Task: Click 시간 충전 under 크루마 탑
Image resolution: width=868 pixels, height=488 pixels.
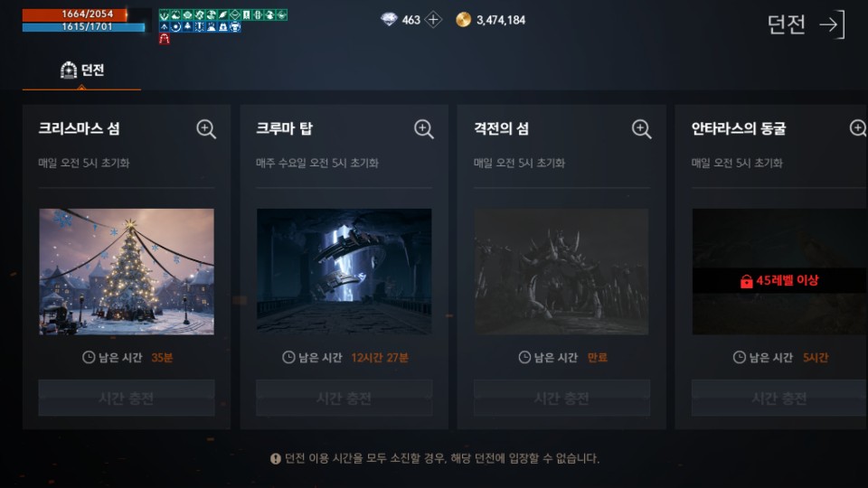Action: click(x=344, y=398)
